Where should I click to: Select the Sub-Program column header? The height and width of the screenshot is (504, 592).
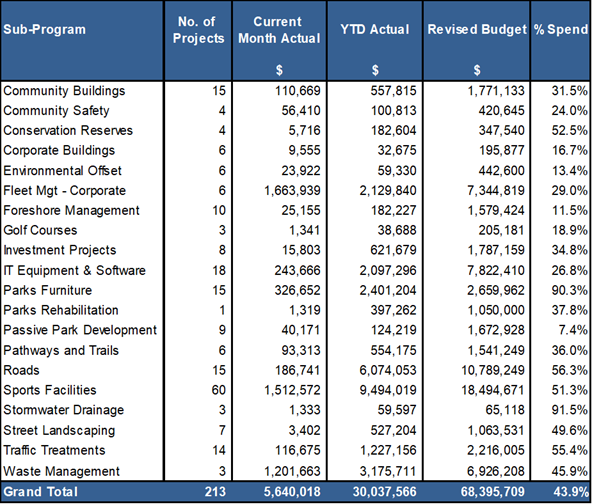click(45, 29)
